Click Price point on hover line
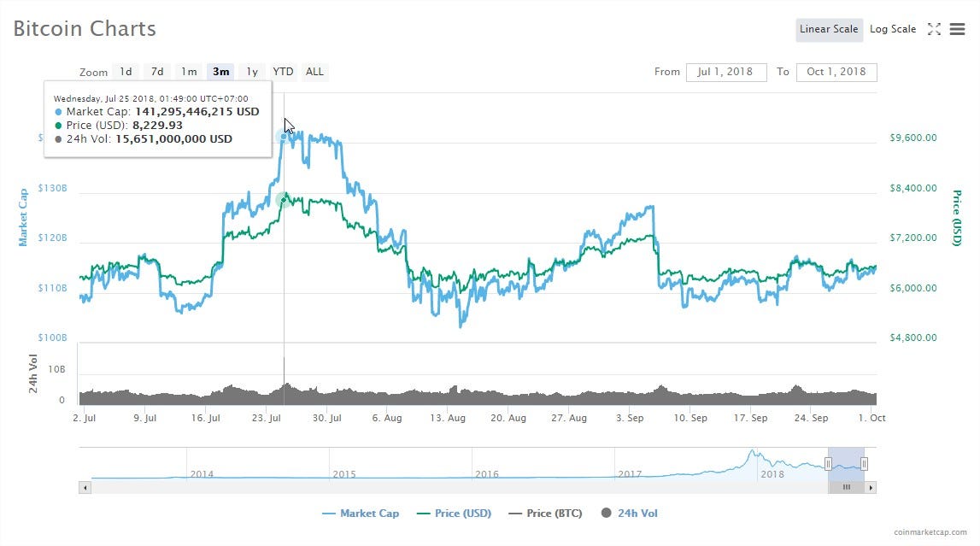This screenshot has height=546, width=980. [x=284, y=200]
